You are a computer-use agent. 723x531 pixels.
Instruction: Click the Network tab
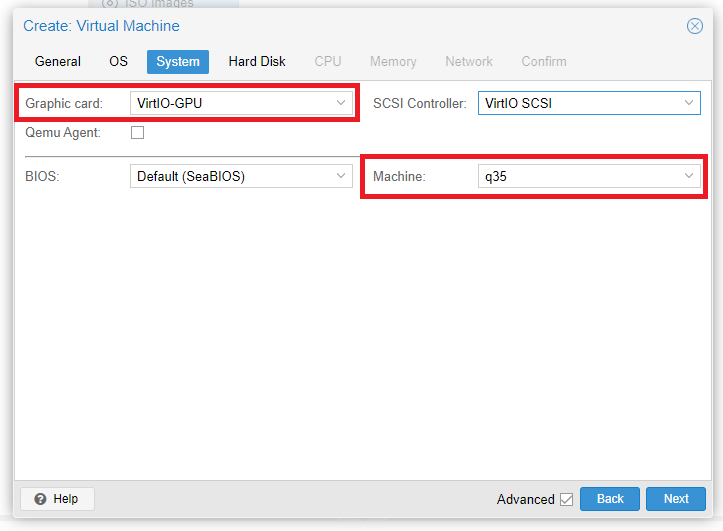pyautogui.click(x=468, y=61)
